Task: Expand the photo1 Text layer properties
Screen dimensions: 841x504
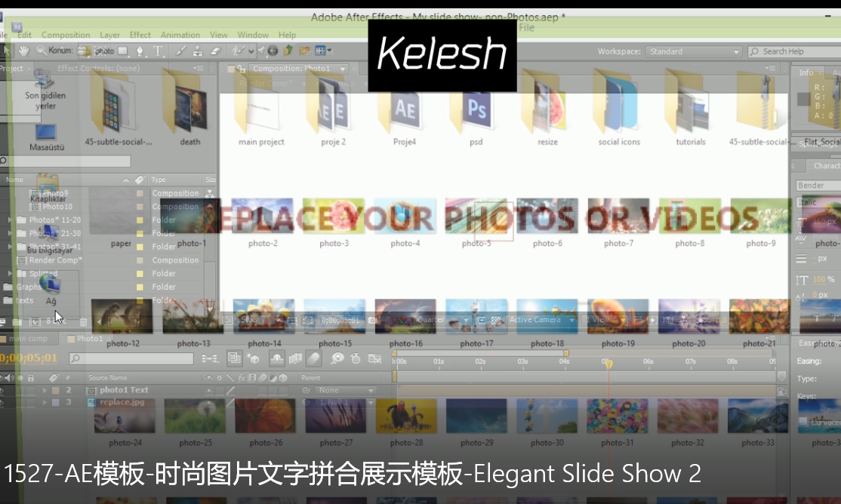Action: click(45, 390)
